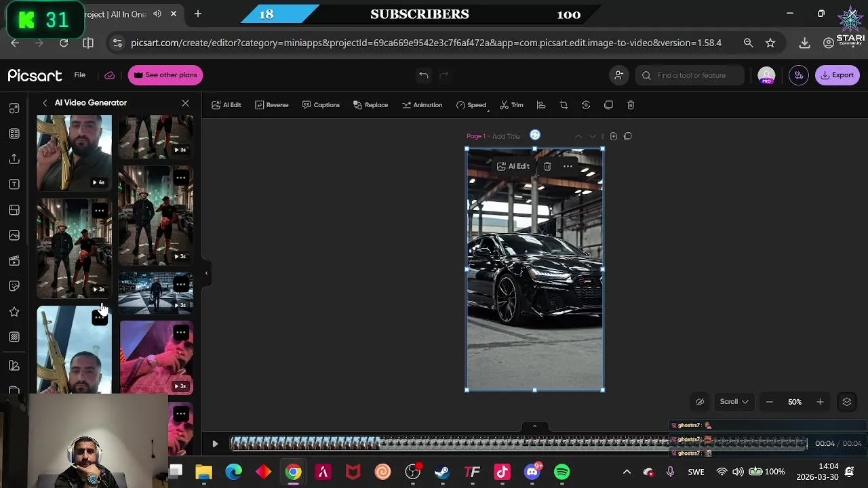This screenshot has height=488, width=868.
Task: Open the stickers sidebar icon
Action: coord(14,286)
